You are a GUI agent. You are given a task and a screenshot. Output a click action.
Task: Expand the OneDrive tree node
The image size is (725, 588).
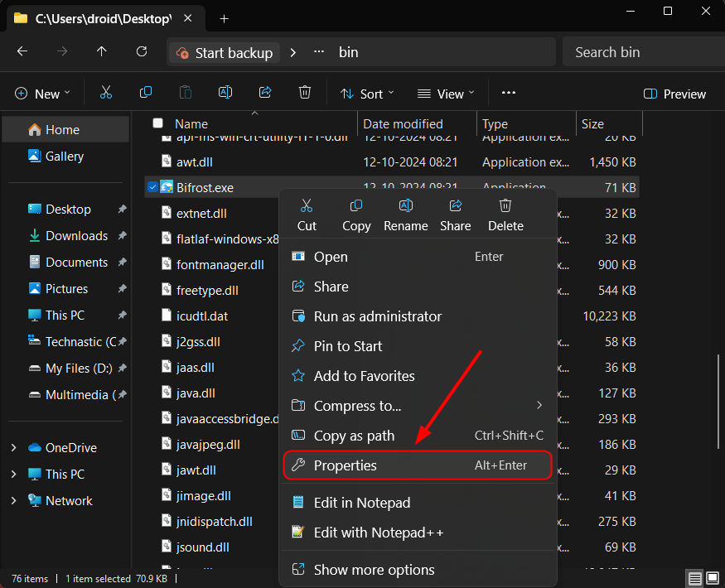click(x=13, y=448)
